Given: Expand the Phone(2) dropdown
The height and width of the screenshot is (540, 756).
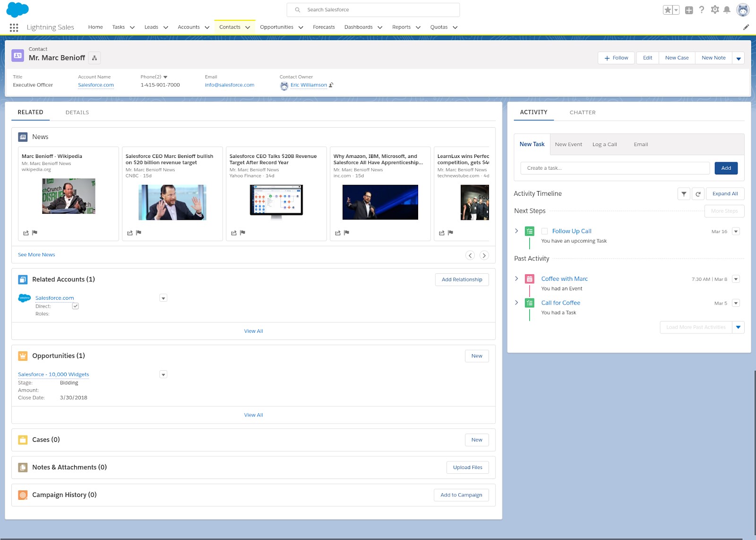Looking at the screenshot, I should coord(165,77).
